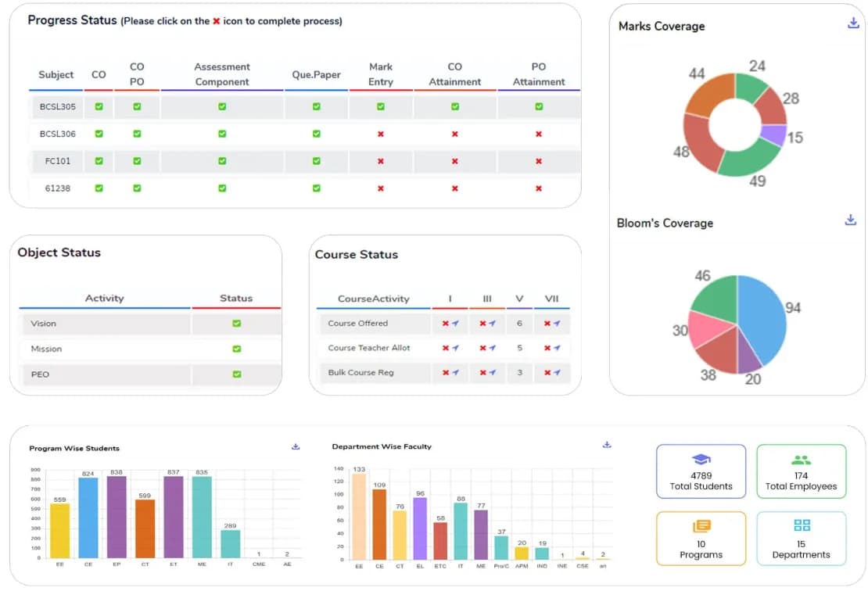This screenshot has width=868, height=591.
Task: Open Course Teacher Allot arrow for semester III
Action: pyautogui.click(x=492, y=348)
